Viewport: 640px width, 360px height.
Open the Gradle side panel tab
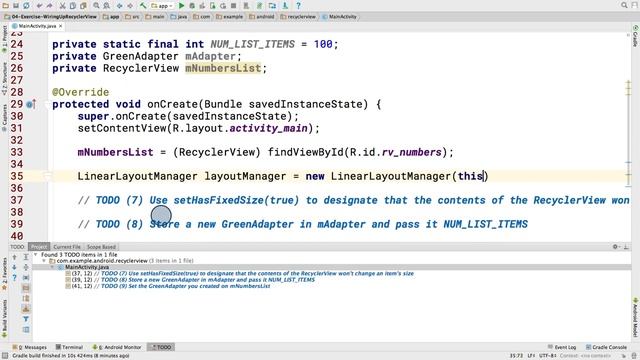(635, 36)
